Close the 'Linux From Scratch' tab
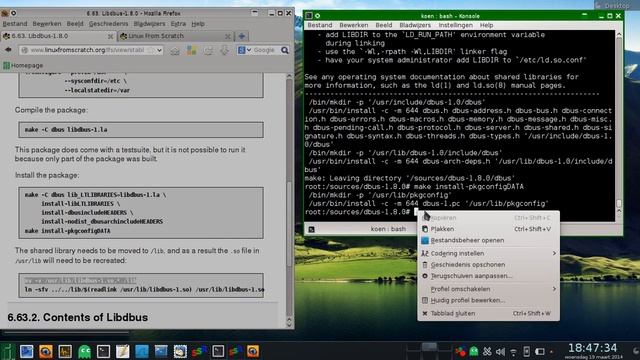The width and height of the screenshot is (640, 360). point(228,36)
